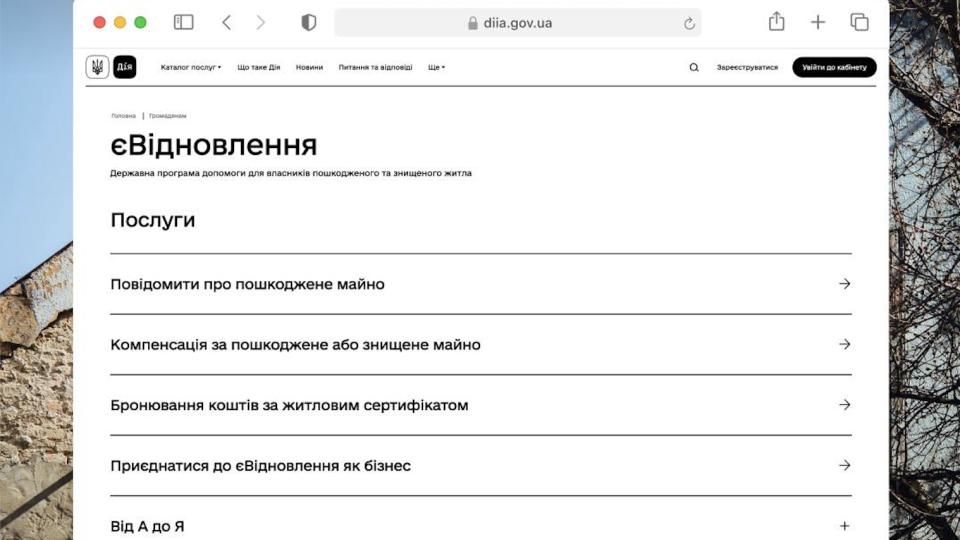Reload the page with the refresh icon

(689, 23)
